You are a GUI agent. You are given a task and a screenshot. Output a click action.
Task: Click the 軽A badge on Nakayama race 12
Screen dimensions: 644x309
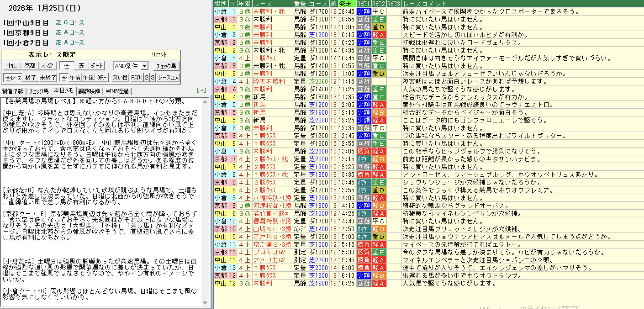coord(379,283)
